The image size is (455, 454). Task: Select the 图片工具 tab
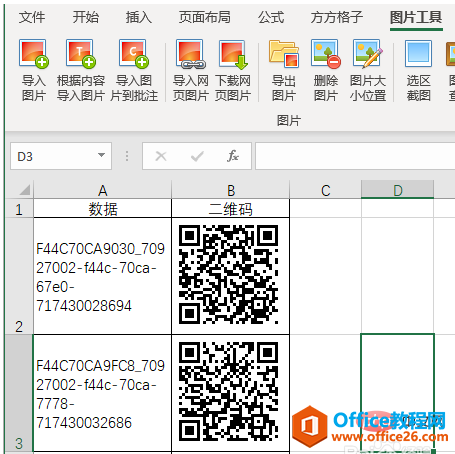click(x=416, y=17)
